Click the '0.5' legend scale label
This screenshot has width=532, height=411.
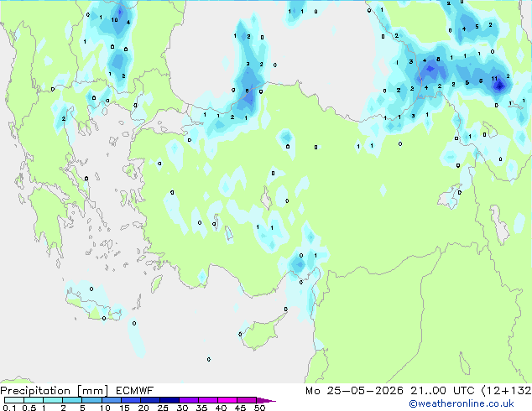click(29, 408)
